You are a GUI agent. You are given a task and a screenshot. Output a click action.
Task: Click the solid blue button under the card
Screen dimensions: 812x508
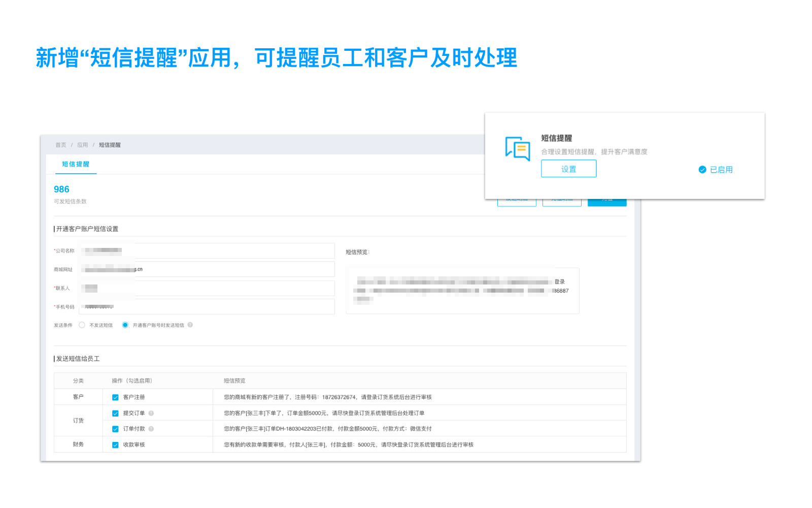(607, 202)
